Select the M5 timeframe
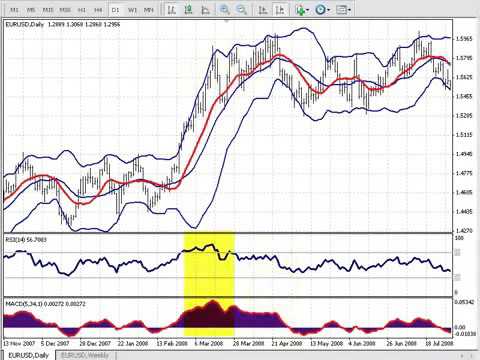 click(x=31, y=10)
